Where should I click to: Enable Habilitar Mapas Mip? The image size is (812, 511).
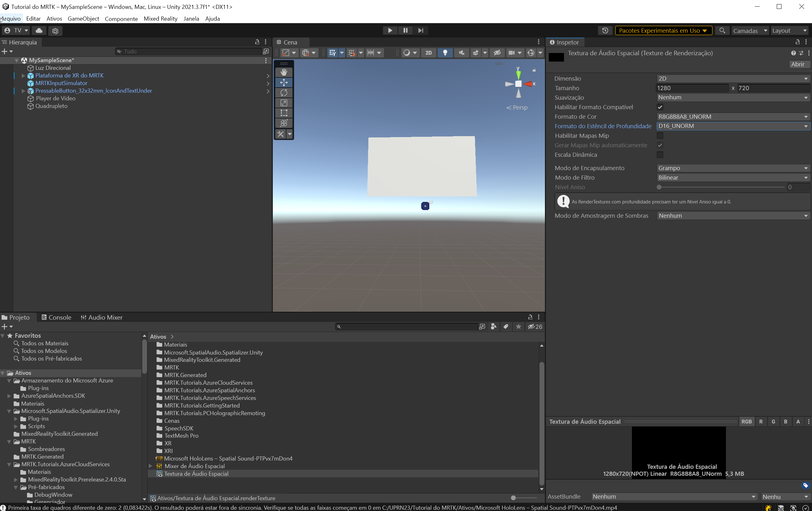(x=660, y=136)
